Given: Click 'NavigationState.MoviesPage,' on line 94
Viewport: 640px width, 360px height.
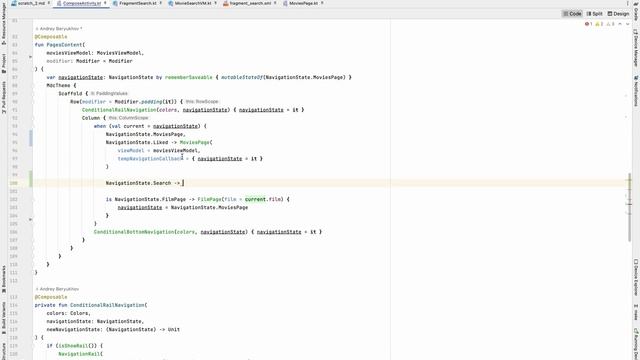Looking at the screenshot, I should point(146,134).
